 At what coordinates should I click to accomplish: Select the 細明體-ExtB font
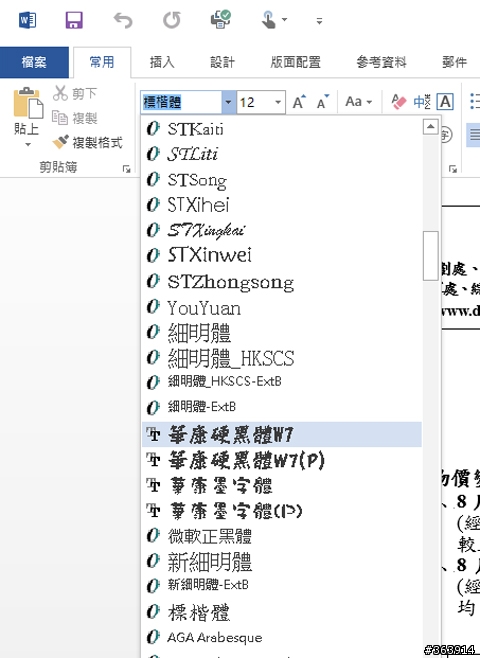282,407
